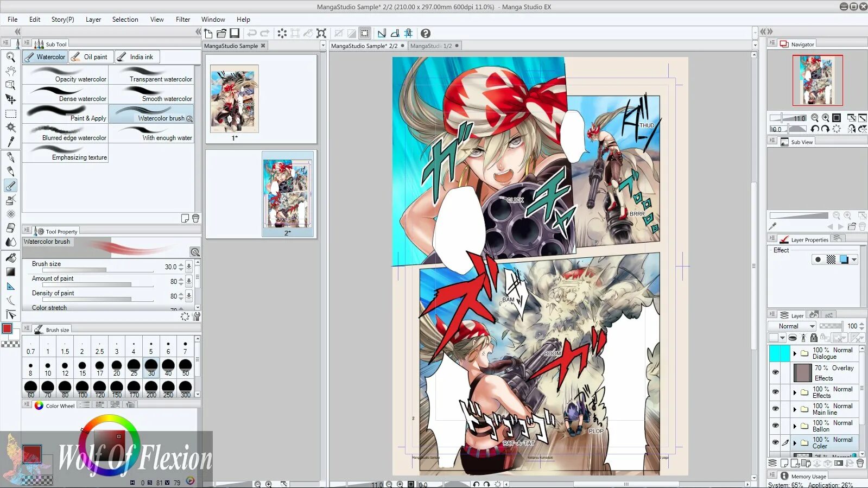
Task: Select the Blend (droplets) tool
Action: [10, 242]
